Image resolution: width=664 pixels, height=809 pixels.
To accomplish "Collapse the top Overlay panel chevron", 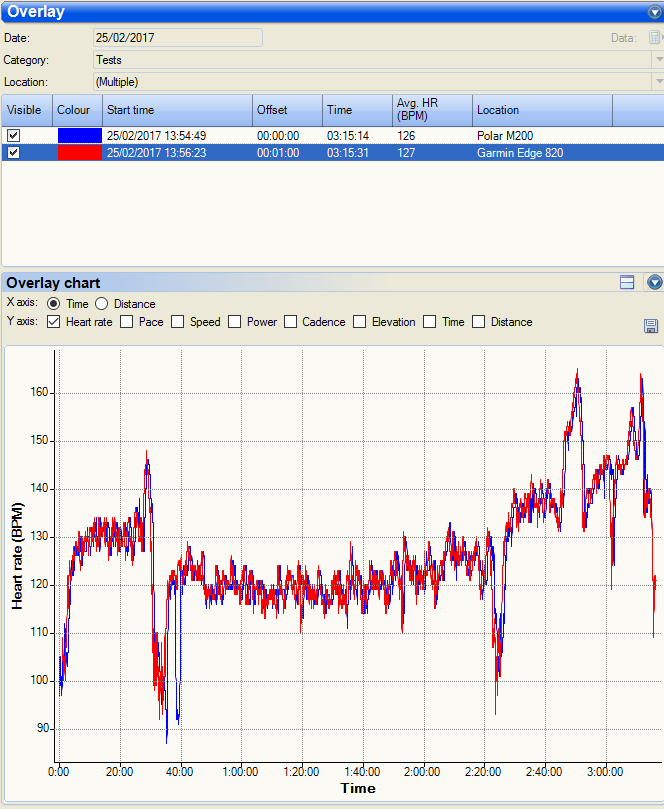I will [x=654, y=12].
